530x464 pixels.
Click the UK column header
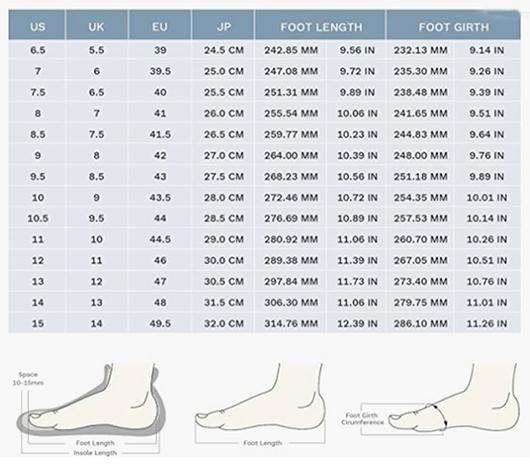96,26
